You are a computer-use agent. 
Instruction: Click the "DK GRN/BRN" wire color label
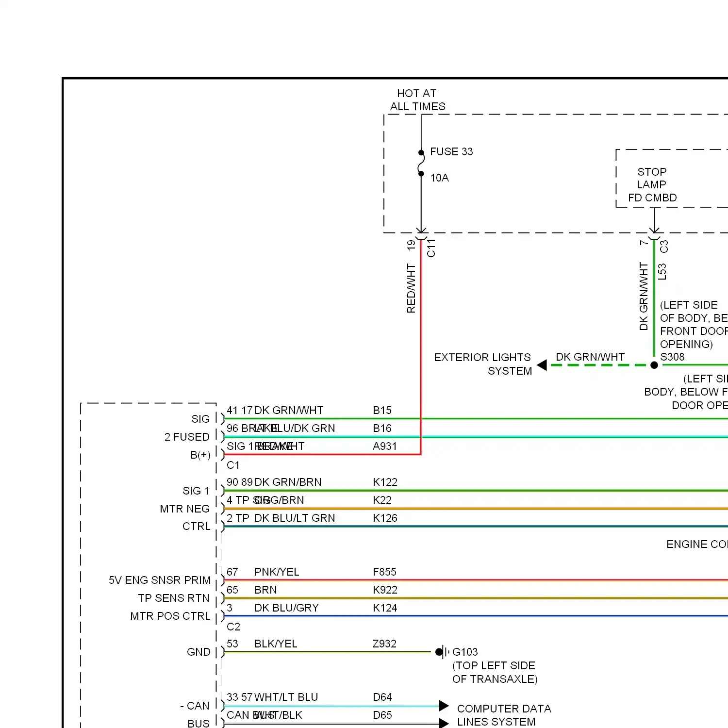coord(288,482)
